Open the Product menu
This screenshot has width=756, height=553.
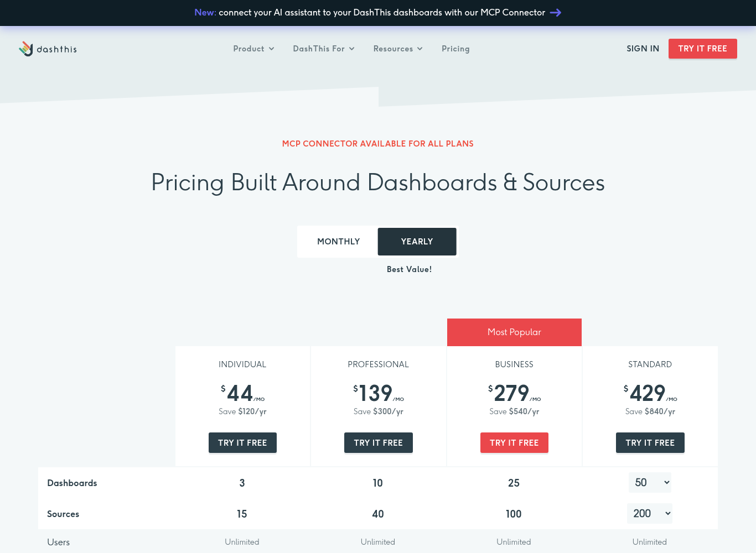[x=253, y=49]
